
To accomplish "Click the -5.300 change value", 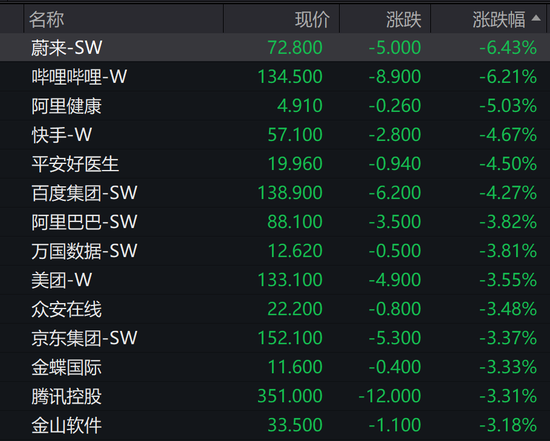I will (x=395, y=338).
